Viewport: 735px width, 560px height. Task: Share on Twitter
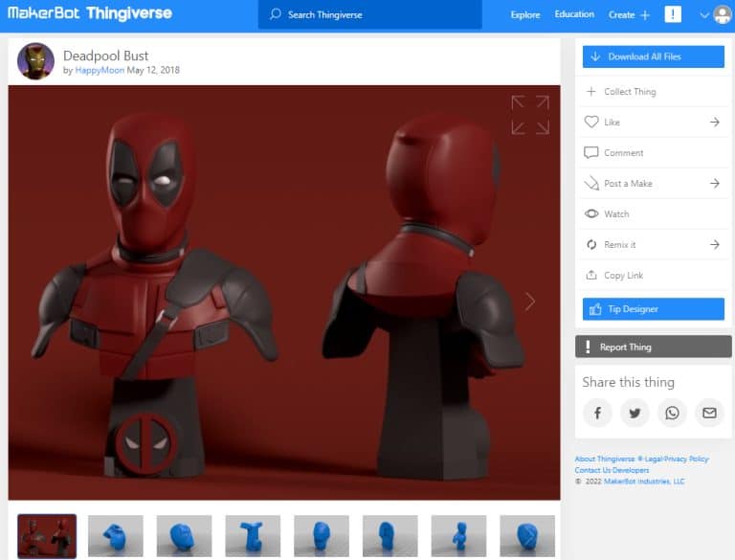click(635, 413)
